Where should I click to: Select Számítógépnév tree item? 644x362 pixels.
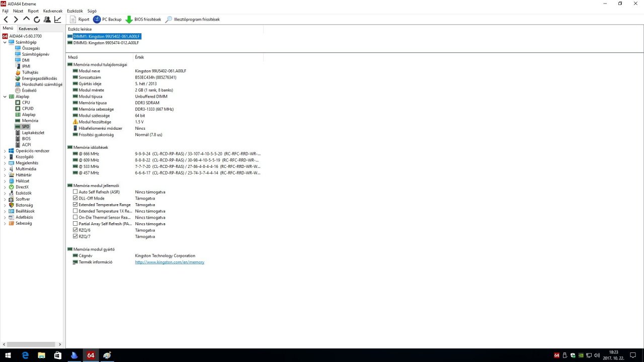pyautogui.click(x=35, y=54)
